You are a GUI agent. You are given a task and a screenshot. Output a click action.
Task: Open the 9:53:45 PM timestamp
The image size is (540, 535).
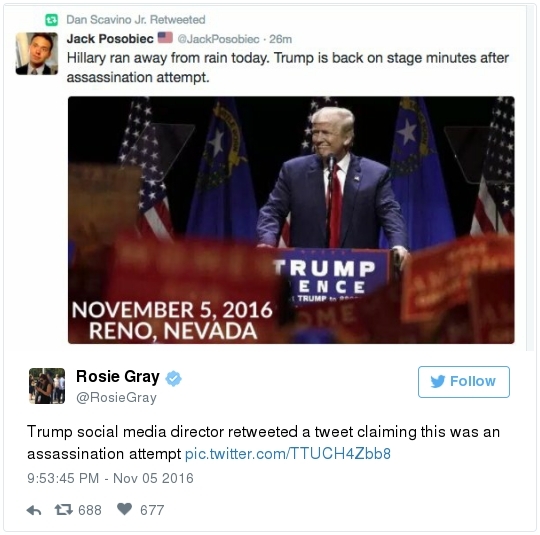63,478
